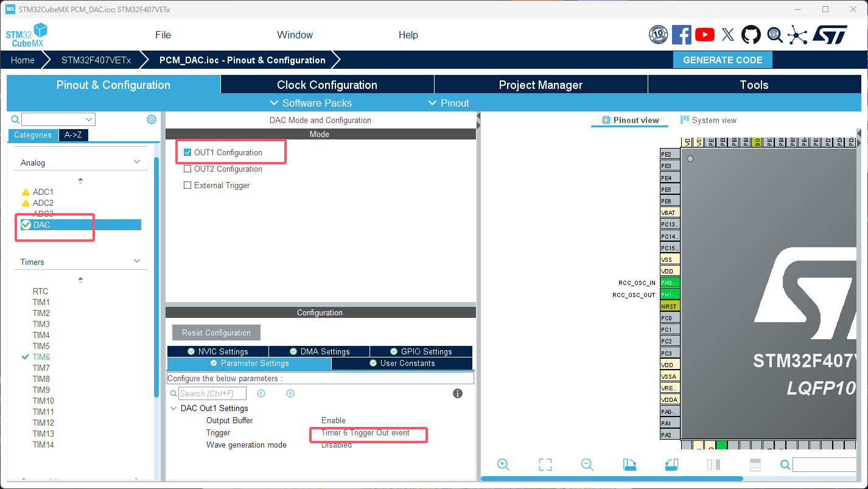Image resolution: width=868 pixels, height=489 pixels.
Task: Expand the Pinout dropdown menu
Action: (449, 103)
